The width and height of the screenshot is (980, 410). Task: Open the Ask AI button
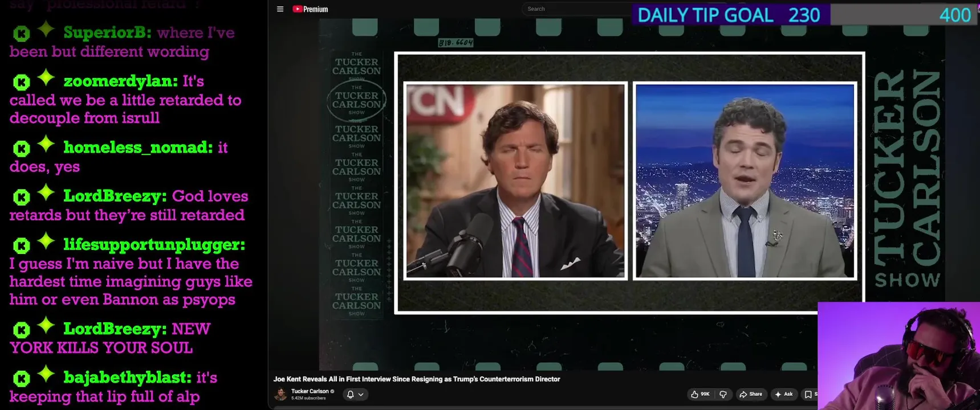(x=784, y=394)
